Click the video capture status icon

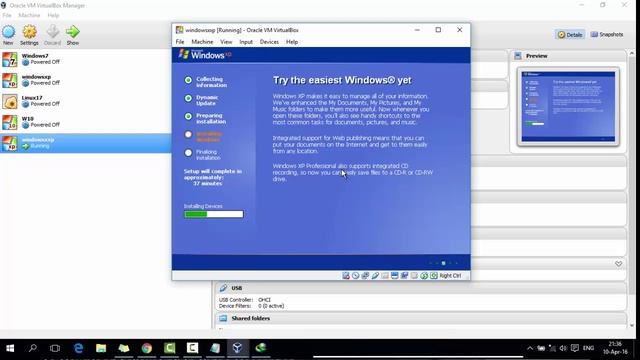point(404,276)
